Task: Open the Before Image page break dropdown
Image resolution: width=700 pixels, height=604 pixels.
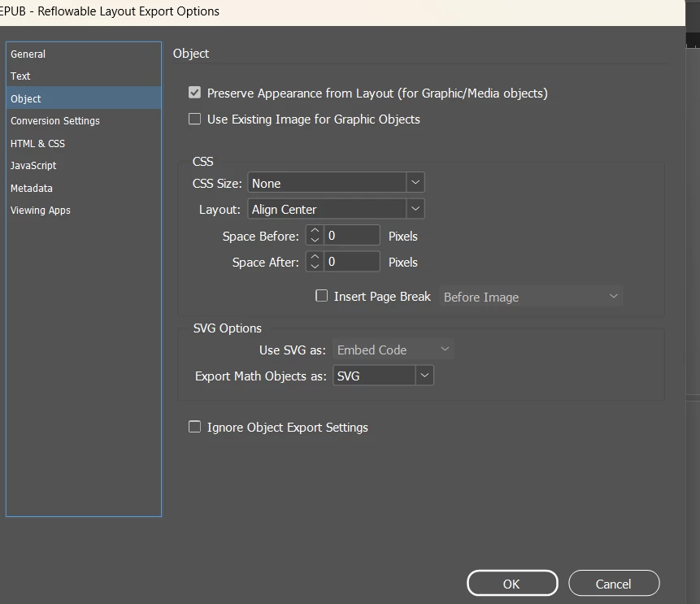Action: 531,297
